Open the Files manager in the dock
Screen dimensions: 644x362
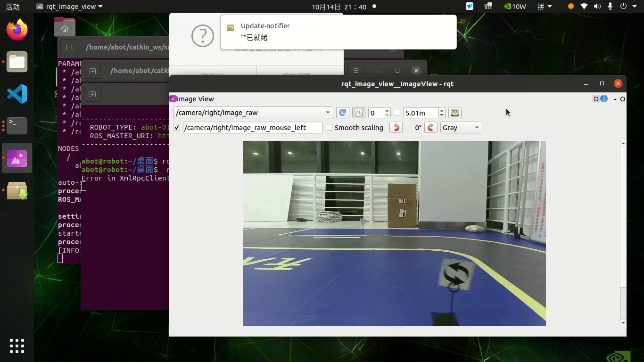(17, 62)
